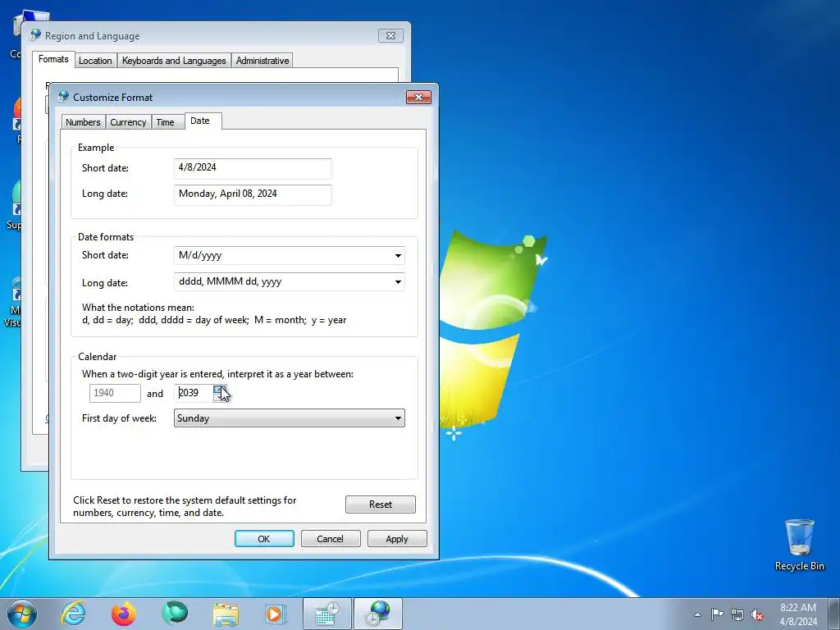Click the network tray icon
The image size is (840, 630).
(x=737, y=614)
